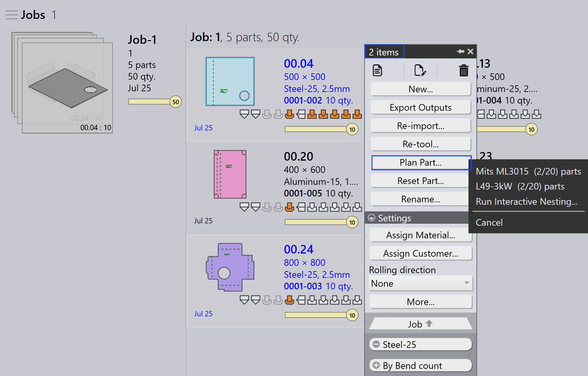Click the leftmost stage icon under part 00.20

(244, 207)
